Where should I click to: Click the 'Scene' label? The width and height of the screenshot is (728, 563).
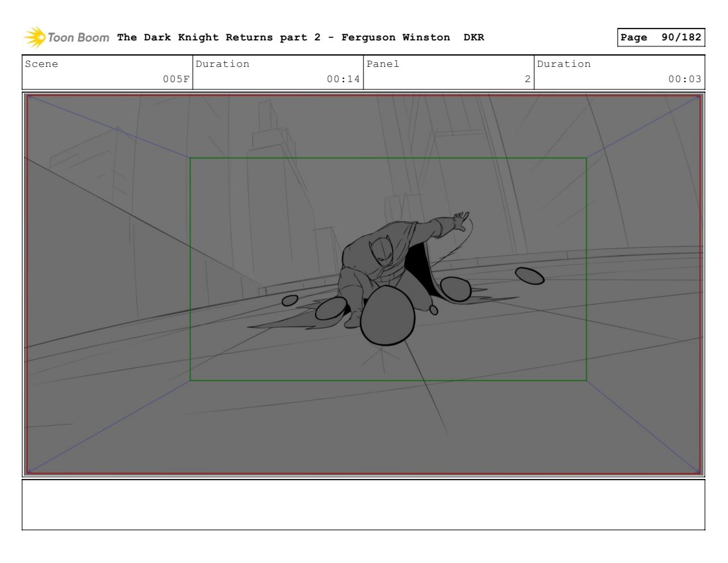[41, 64]
